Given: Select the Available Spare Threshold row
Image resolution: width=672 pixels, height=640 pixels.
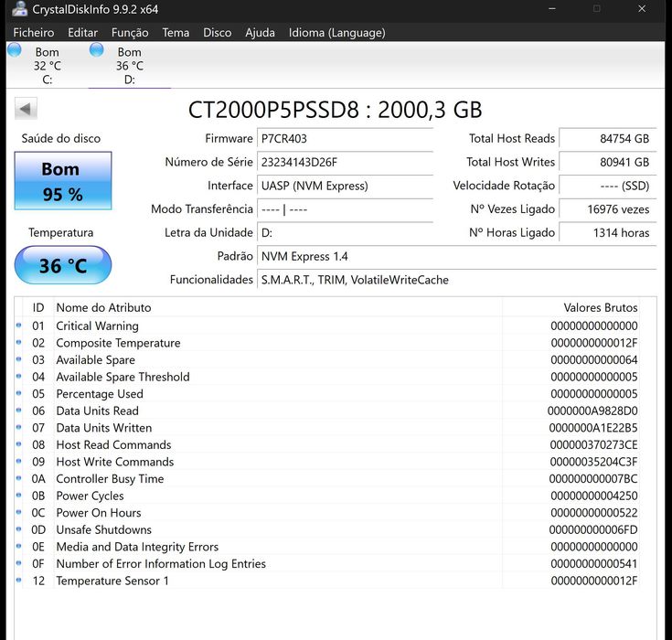Looking at the screenshot, I should [x=327, y=377].
